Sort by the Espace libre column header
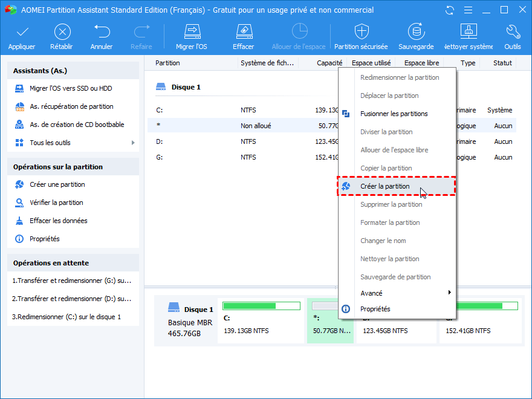 (422, 63)
